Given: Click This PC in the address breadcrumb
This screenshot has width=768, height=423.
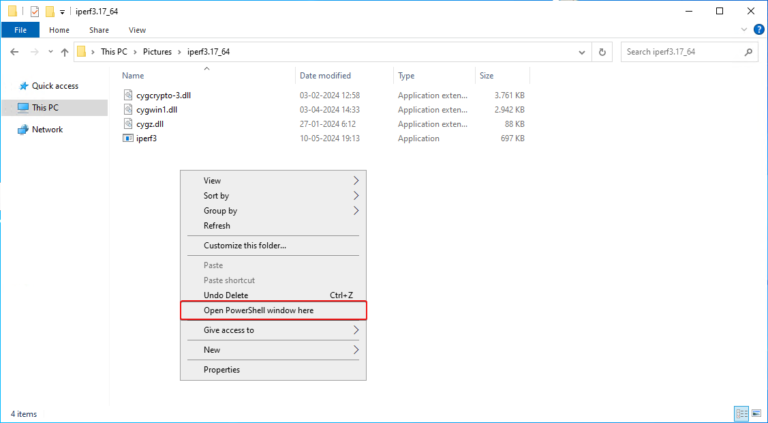Looking at the screenshot, I should 114,52.
